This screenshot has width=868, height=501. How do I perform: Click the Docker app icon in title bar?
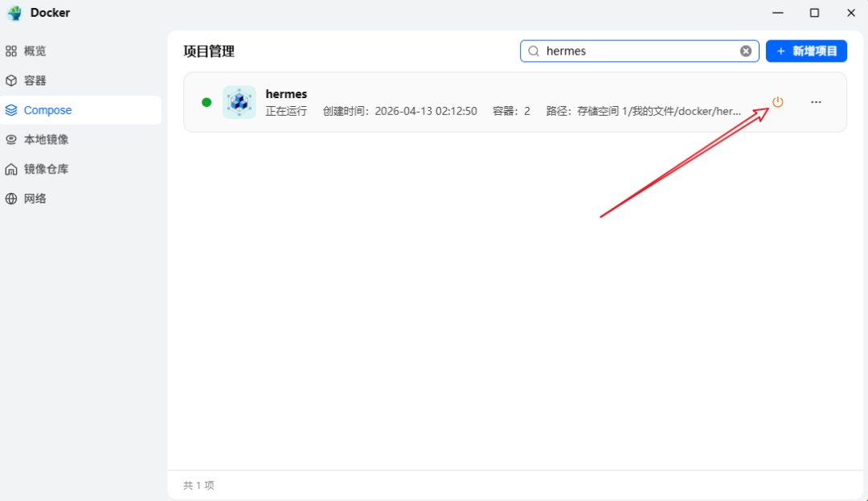pyautogui.click(x=14, y=13)
